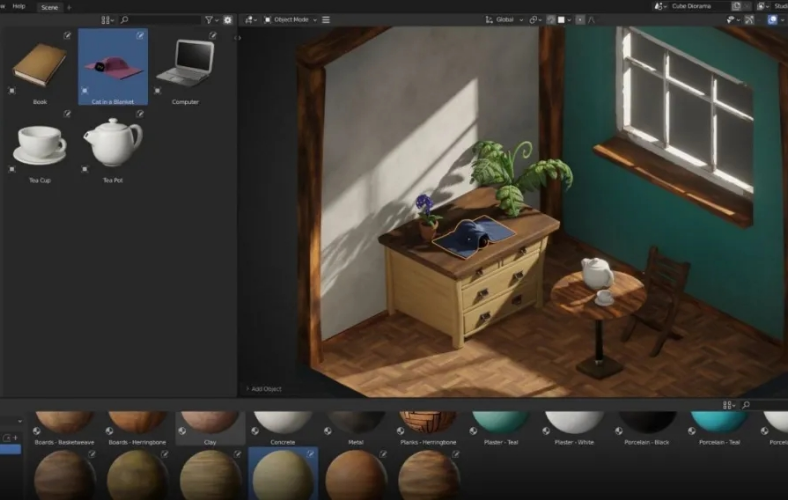
Task: Open the viewport hamburger menu
Action: tap(326, 20)
